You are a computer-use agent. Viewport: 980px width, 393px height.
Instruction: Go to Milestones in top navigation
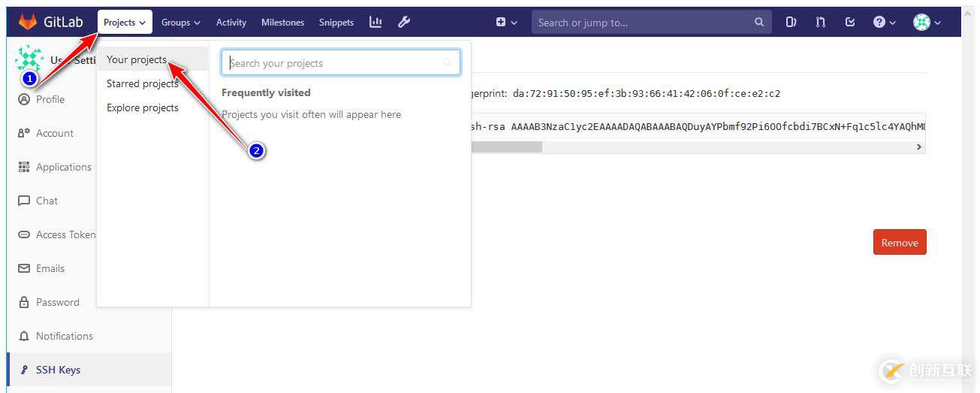pyautogui.click(x=282, y=22)
